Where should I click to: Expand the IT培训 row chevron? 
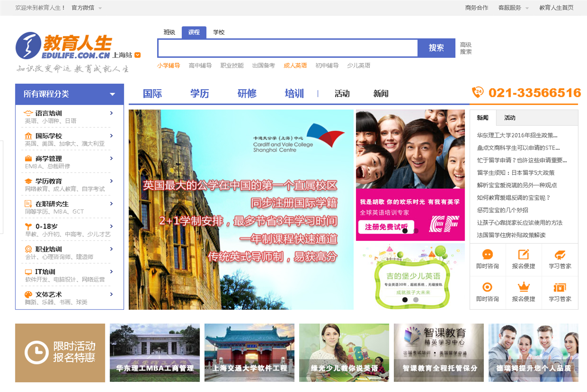coord(111,271)
